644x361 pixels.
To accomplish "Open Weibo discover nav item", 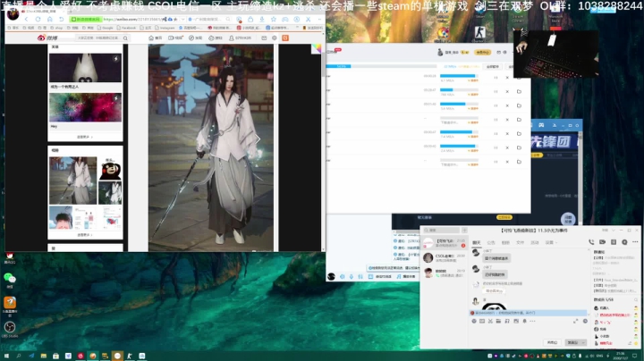I will pyautogui.click(x=196, y=38).
